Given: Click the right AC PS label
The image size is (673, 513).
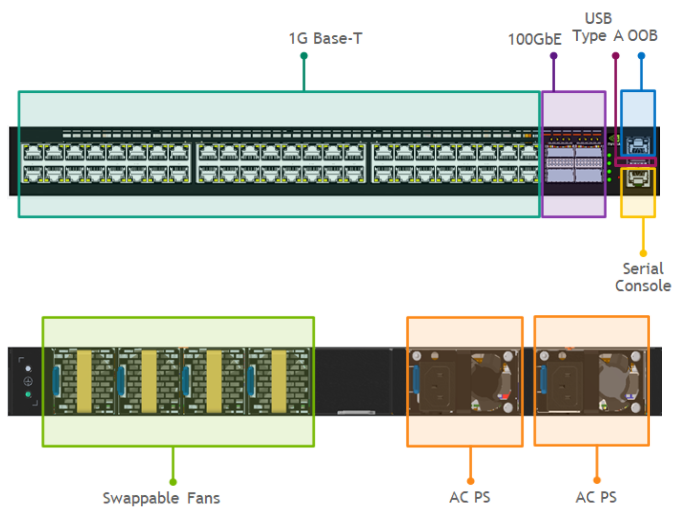Looking at the screenshot, I should [596, 497].
